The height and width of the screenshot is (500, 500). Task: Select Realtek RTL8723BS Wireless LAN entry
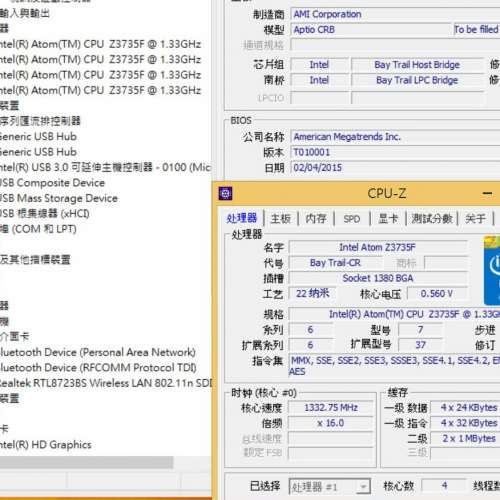(106, 383)
